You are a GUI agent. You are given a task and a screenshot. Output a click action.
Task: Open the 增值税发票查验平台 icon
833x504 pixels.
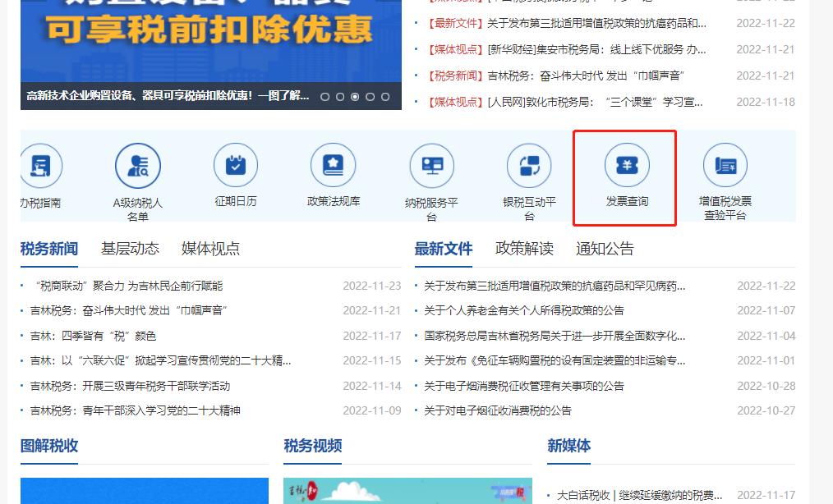tap(725, 167)
